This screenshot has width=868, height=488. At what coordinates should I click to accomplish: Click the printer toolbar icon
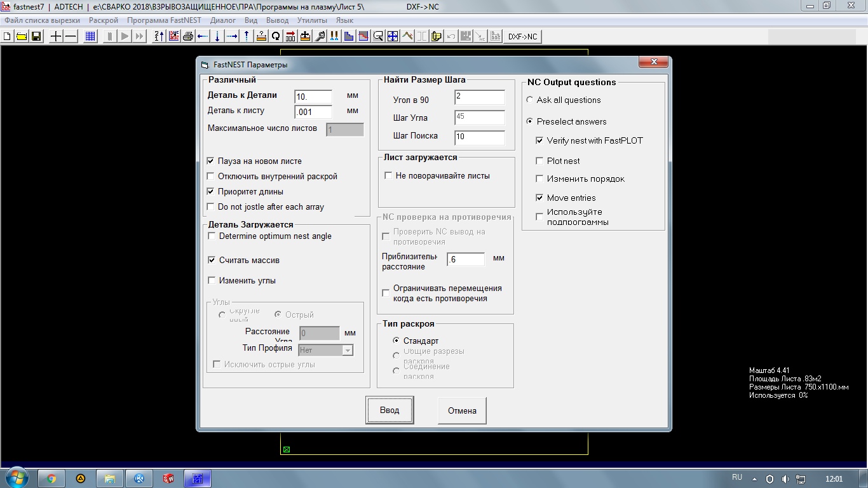[x=188, y=36]
